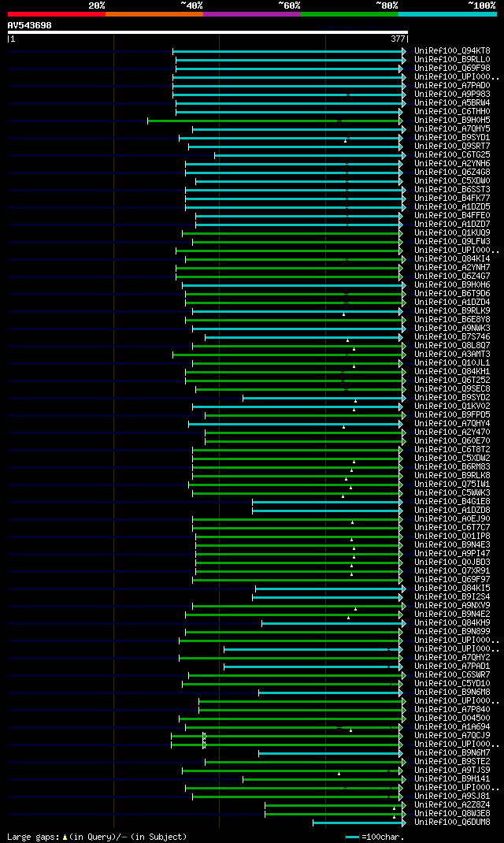Select the UniRef100_Q60E70 label
Screen dimensions: 504x843
click(x=452, y=441)
